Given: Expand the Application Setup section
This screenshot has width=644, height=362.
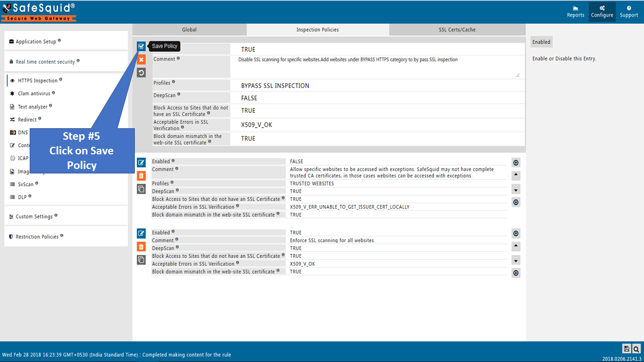Looking at the screenshot, I should pos(66,41).
